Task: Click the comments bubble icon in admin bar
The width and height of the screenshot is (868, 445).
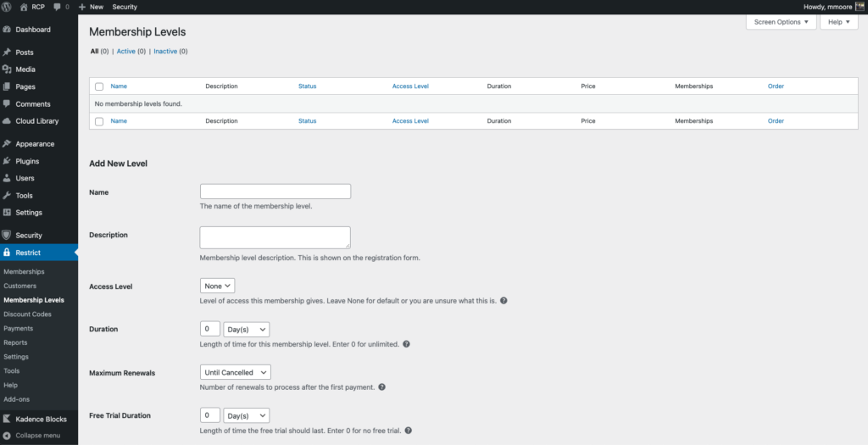Action: [57, 7]
